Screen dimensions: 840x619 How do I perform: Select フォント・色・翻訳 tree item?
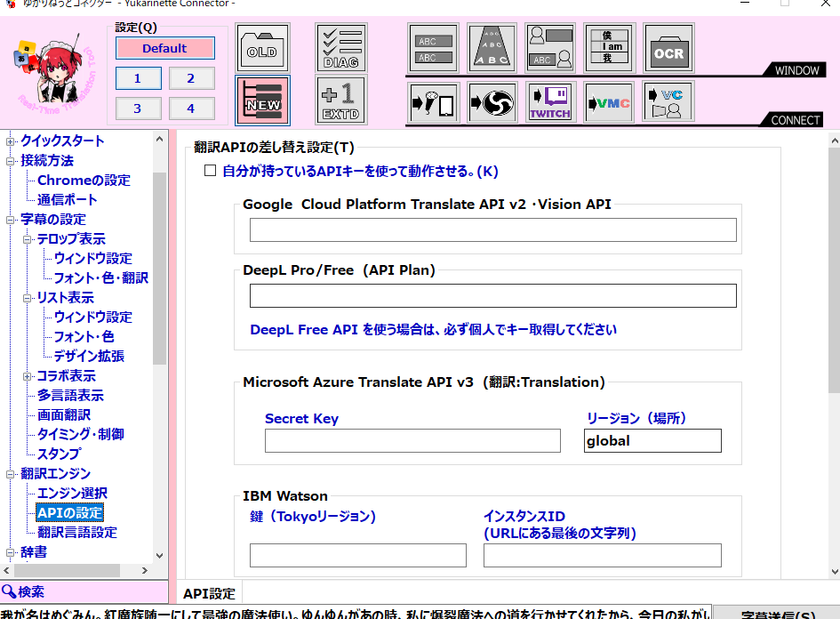tap(100, 278)
